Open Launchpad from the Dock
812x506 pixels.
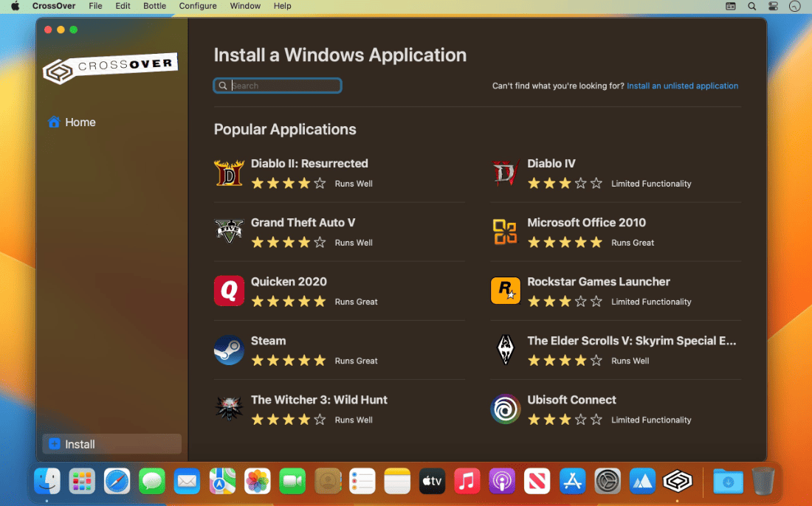tap(82, 481)
